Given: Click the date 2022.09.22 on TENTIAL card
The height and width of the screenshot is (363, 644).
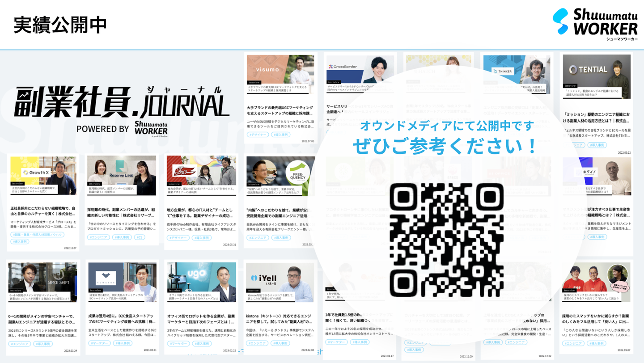Looking at the screenshot, I should click(x=625, y=152).
